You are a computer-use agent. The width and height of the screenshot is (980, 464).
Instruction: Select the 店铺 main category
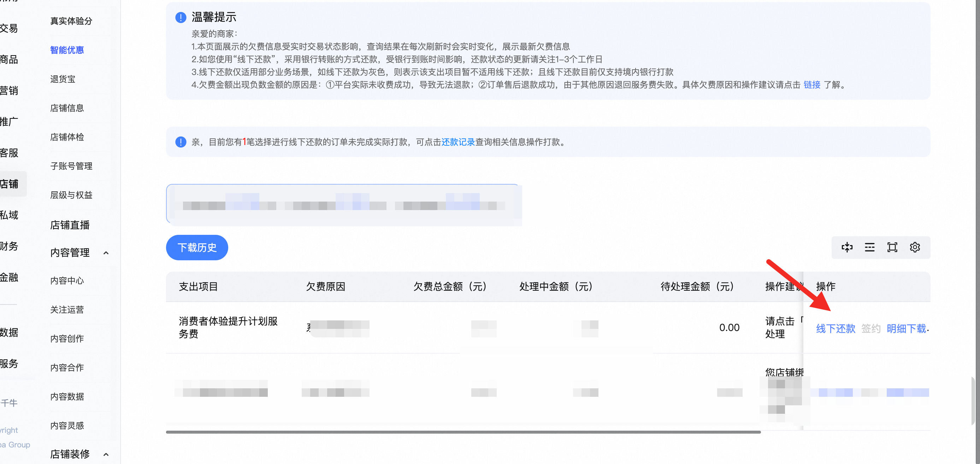(9, 184)
